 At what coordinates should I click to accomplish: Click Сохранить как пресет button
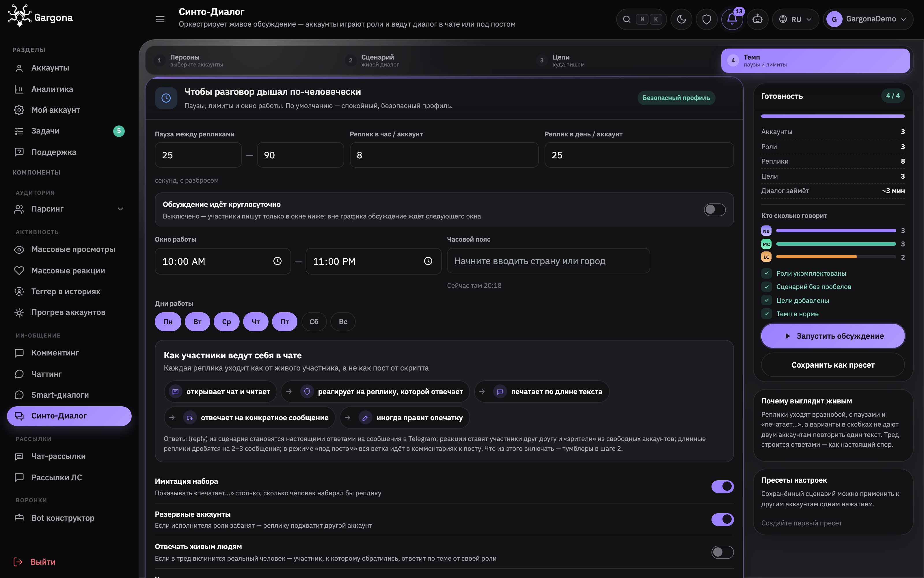pos(833,365)
